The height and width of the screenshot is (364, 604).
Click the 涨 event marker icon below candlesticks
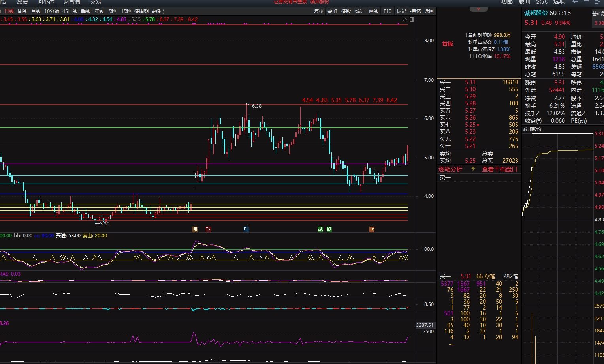(208, 229)
